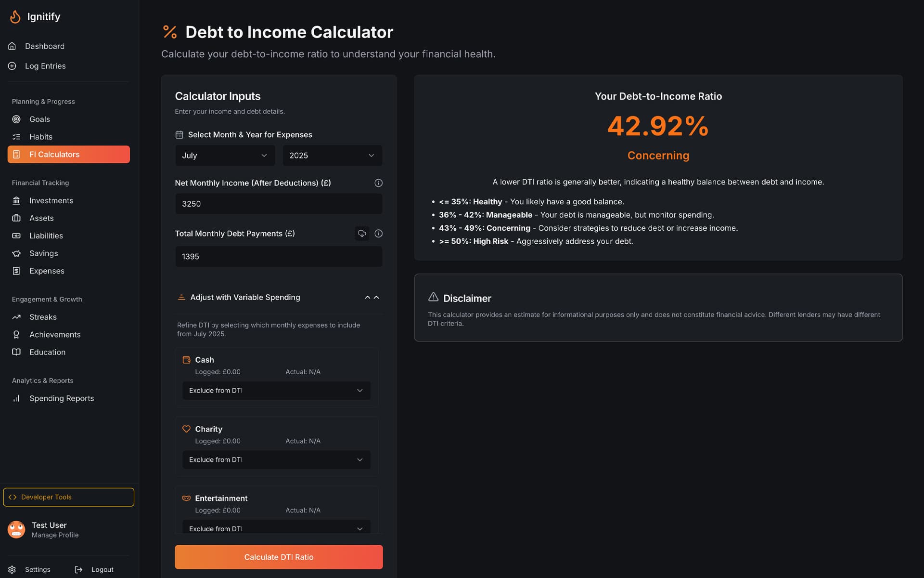Image resolution: width=924 pixels, height=578 pixels.
Task: Click the Assets briefcase icon
Action: tap(16, 218)
